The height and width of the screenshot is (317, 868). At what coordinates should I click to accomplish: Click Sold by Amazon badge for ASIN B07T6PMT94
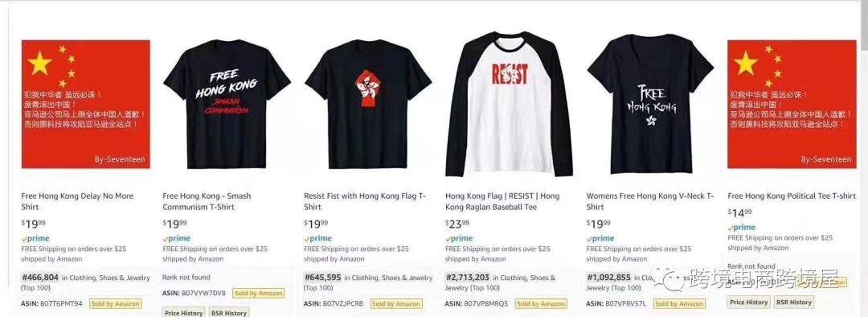(115, 303)
